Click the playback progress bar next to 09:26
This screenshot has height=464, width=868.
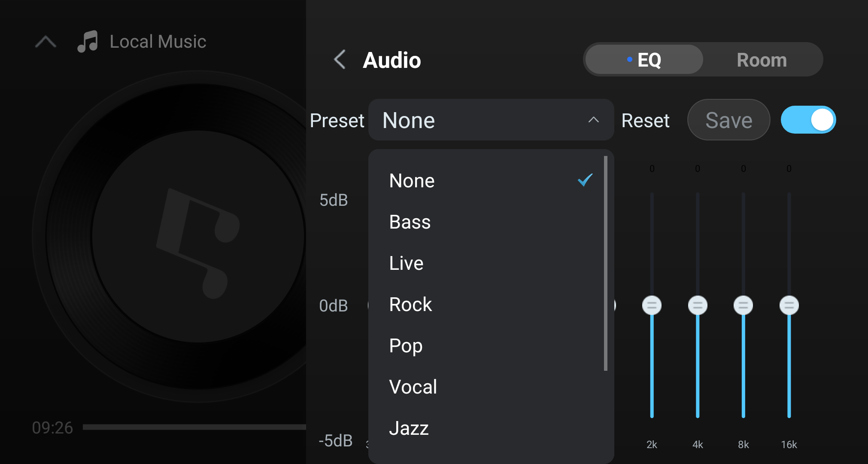[x=194, y=427]
